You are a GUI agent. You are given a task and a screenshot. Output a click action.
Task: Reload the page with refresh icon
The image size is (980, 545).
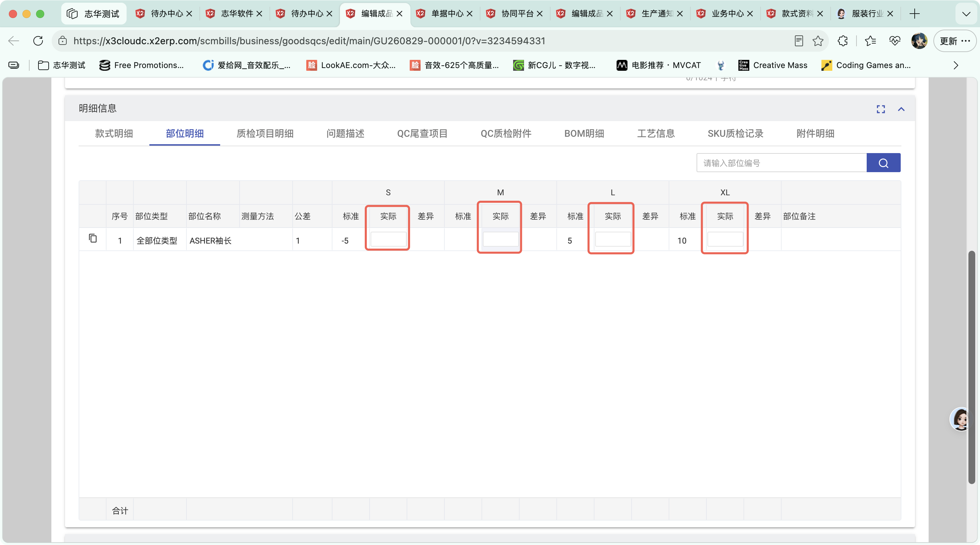pyautogui.click(x=38, y=41)
